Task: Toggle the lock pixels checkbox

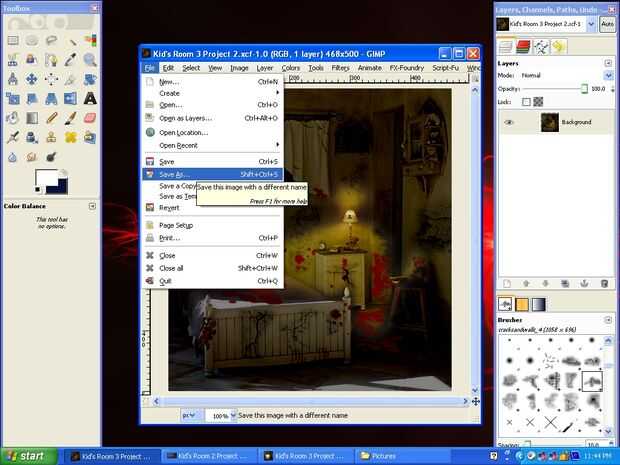Action: tap(526, 102)
